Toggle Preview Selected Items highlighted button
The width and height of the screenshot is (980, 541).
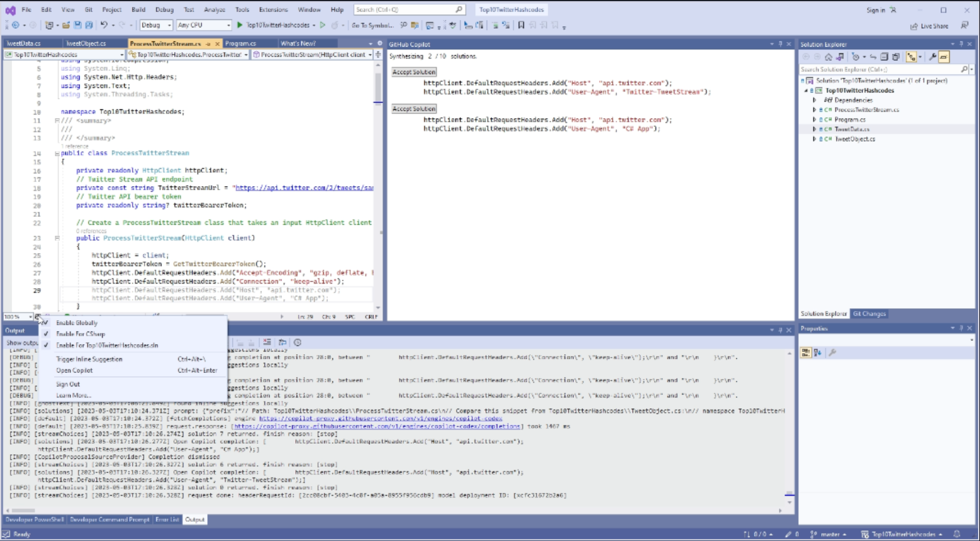pyautogui.click(x=944, y=57)
